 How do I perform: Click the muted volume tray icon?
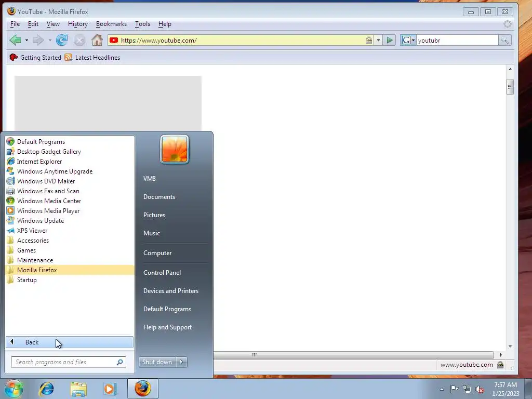[480, 389]
